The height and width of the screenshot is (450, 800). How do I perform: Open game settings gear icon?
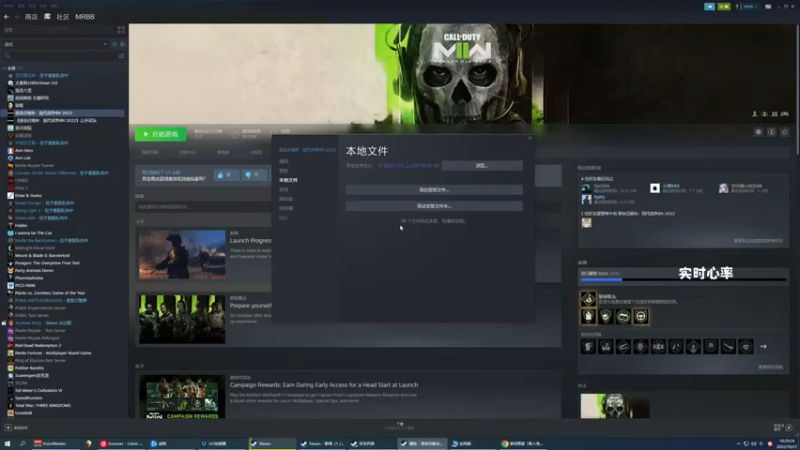pos(758,132)
